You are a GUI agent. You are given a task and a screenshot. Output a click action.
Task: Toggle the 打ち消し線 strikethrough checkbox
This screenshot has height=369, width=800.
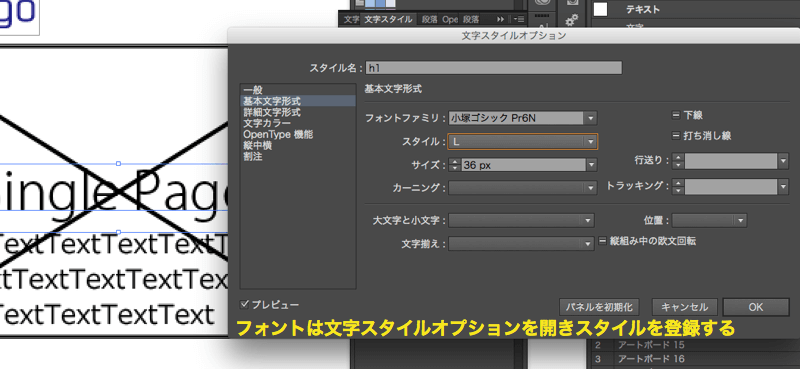coord(676,136)
